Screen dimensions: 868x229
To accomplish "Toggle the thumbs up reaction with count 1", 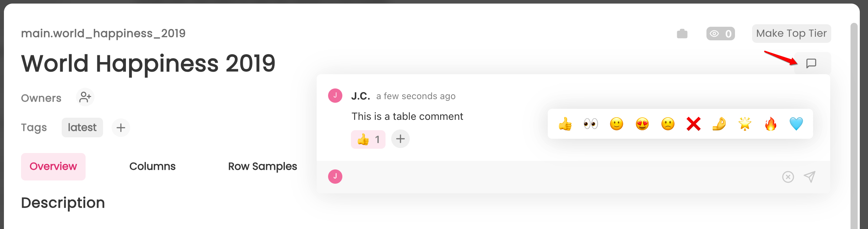I will point(368,139).
